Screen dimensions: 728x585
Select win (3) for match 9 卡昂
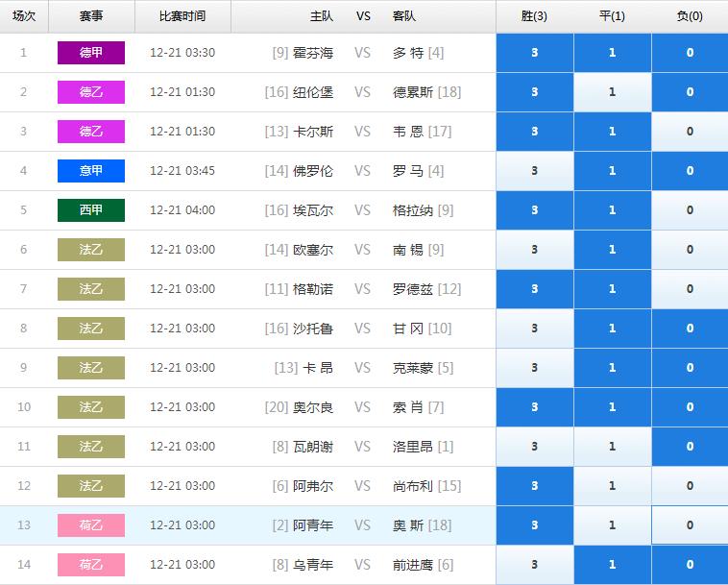click(x=534, y=368)
